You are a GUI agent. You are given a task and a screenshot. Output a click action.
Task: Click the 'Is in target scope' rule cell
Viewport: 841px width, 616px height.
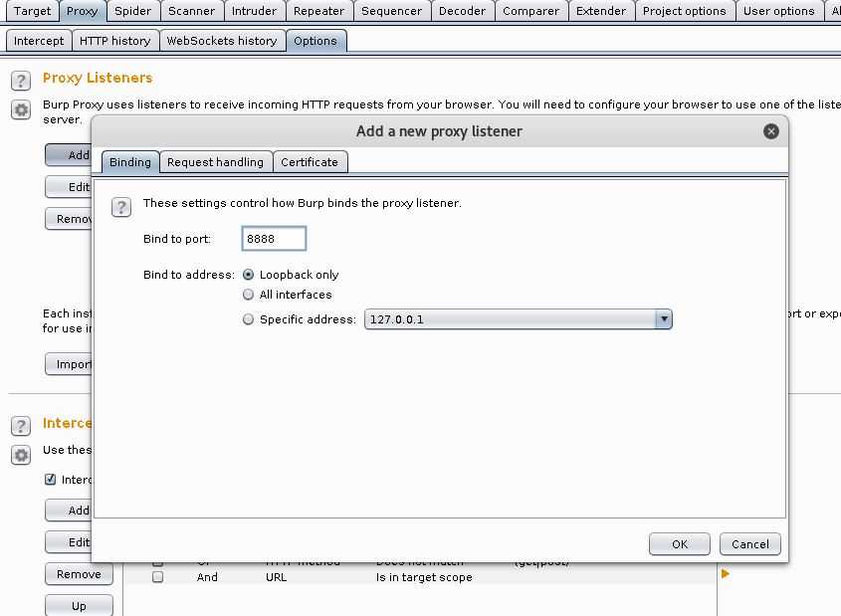(424, 577)
